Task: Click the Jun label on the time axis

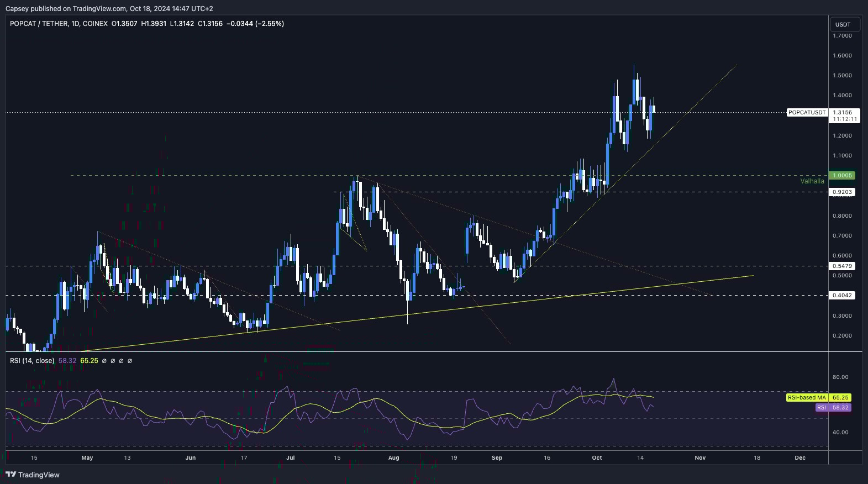Action: pyautogui.click(x=191, y=458)
